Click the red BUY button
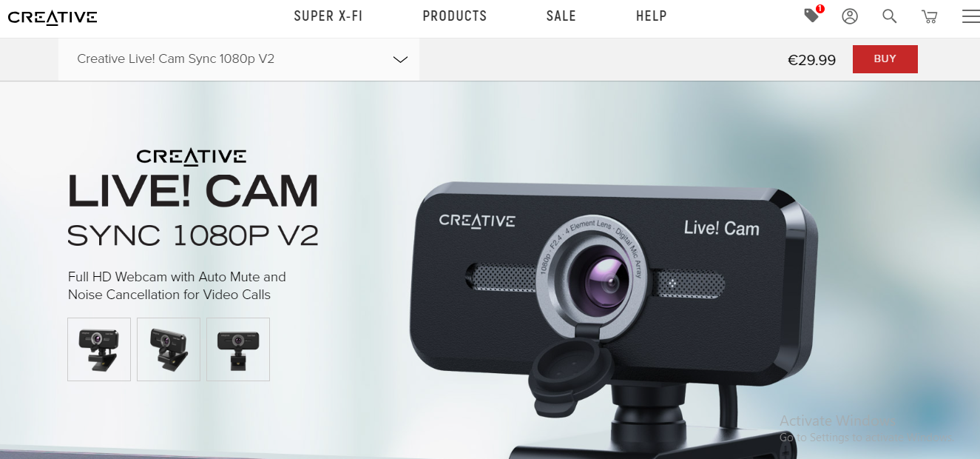This screenshot has width=980, height=459. click(885, 59)
